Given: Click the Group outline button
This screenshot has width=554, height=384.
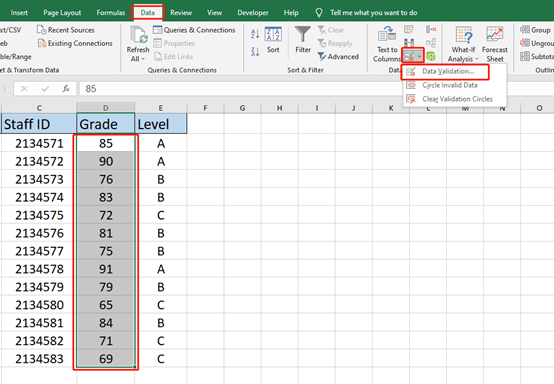Looking at the screenshot, I should (x=536, y=30).
